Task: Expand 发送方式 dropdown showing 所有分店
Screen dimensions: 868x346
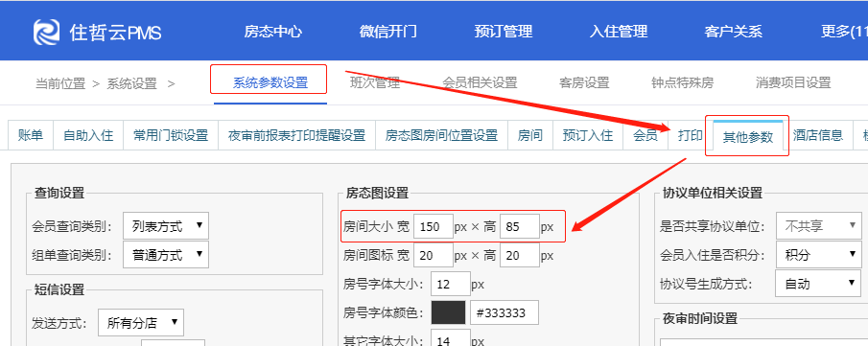Action: click(141, 322)
